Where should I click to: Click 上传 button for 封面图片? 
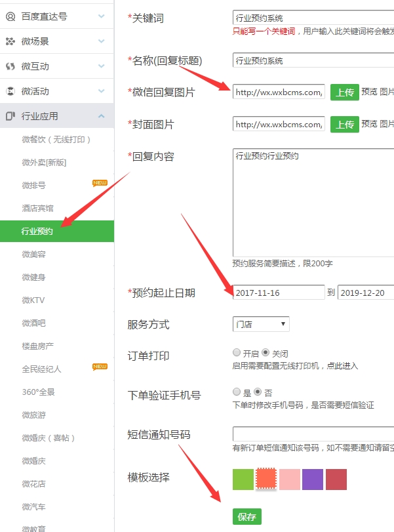click(344, 124)
